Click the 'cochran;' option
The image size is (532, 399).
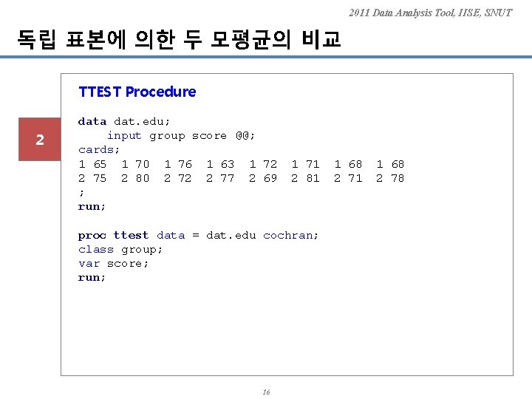(291, 235)
